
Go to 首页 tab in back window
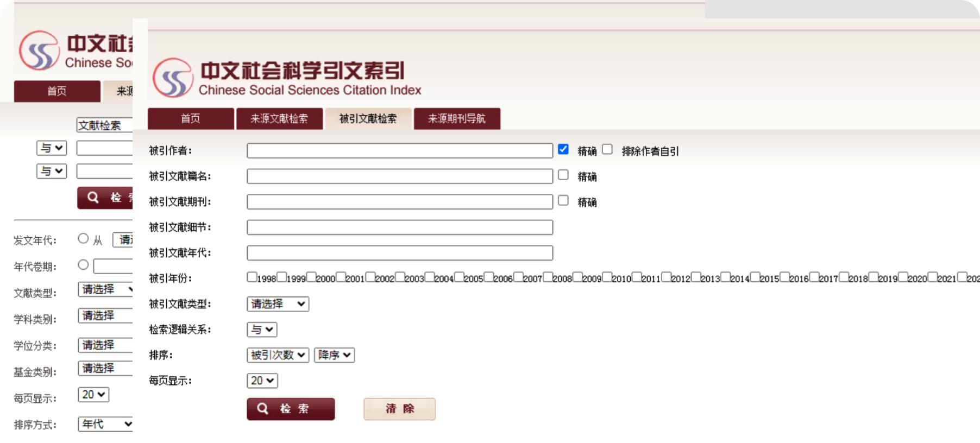(57, 91)
